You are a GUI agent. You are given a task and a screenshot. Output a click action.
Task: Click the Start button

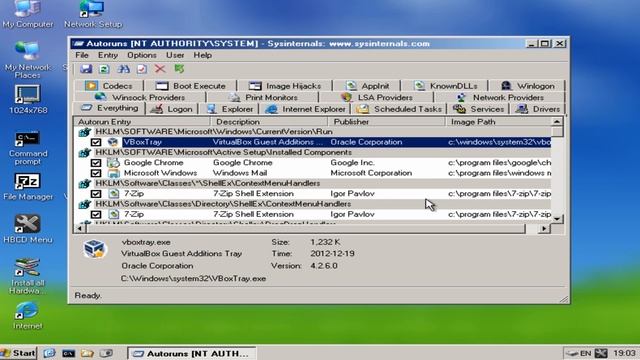pyautogui.click(x=19, y=353)
